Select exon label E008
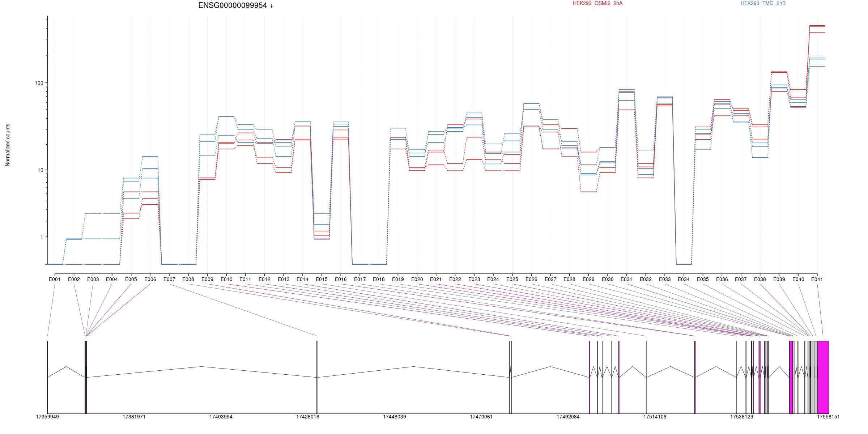This screenshot has height=434, width=868. 188,280
